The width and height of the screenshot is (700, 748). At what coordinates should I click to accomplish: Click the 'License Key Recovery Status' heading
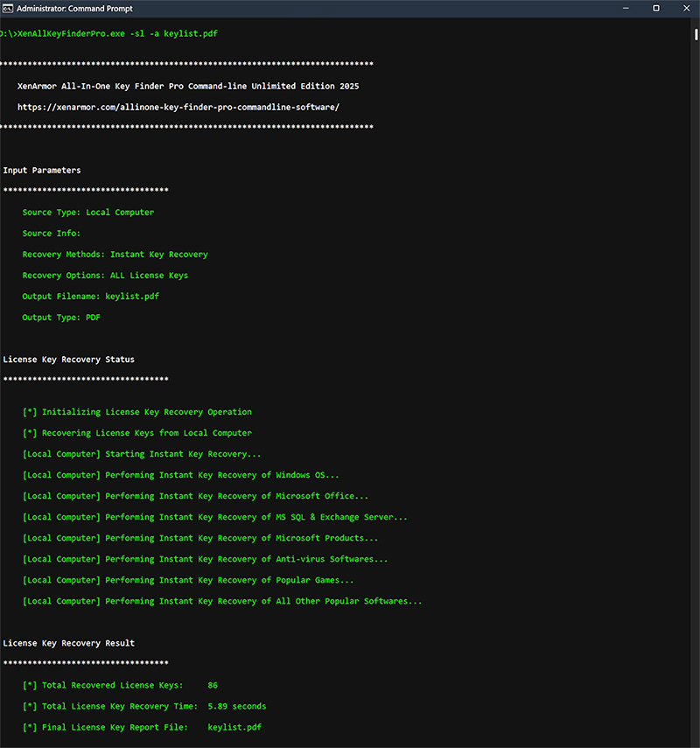(68, 360)
